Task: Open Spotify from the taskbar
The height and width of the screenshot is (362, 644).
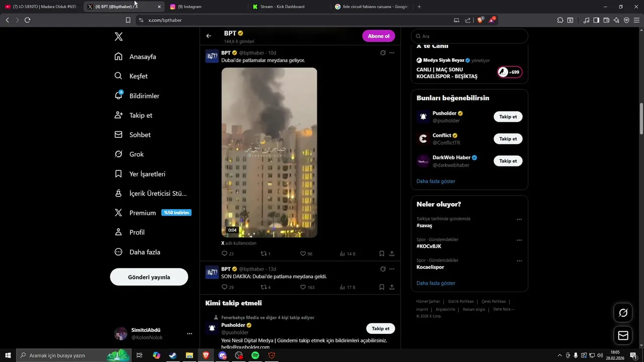Action: [255, 355]
